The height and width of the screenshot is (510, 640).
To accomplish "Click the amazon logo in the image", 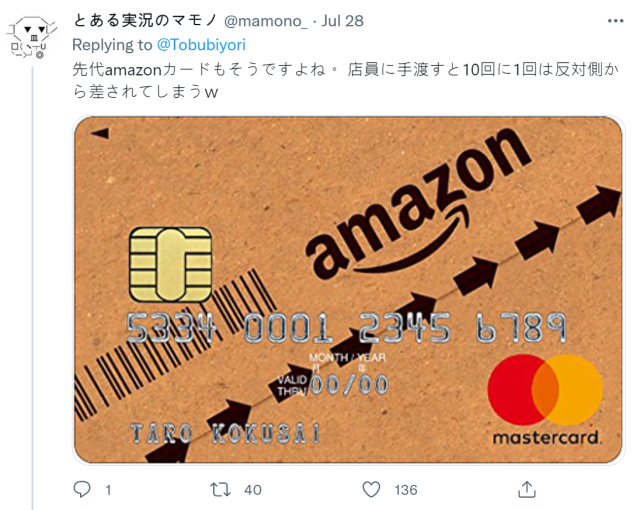I will 418,204.
